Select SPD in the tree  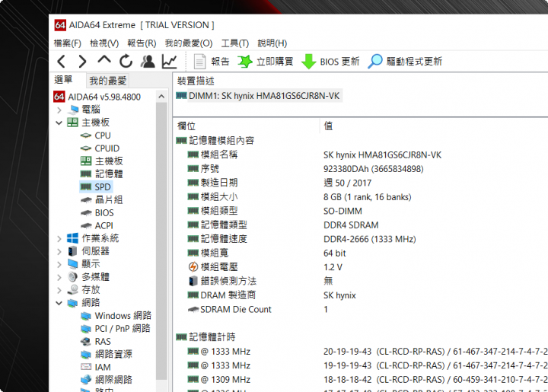pyautogui.click(x=95, y=187)
